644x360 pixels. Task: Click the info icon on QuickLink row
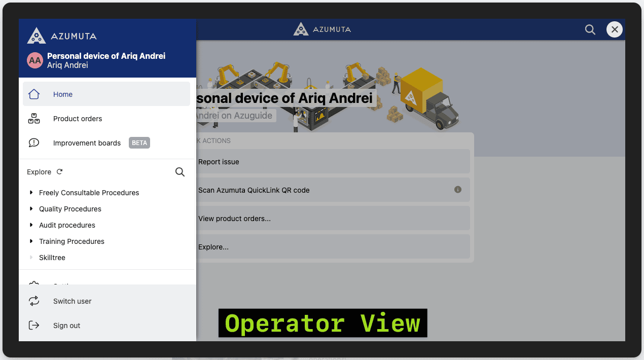point(457,190)
